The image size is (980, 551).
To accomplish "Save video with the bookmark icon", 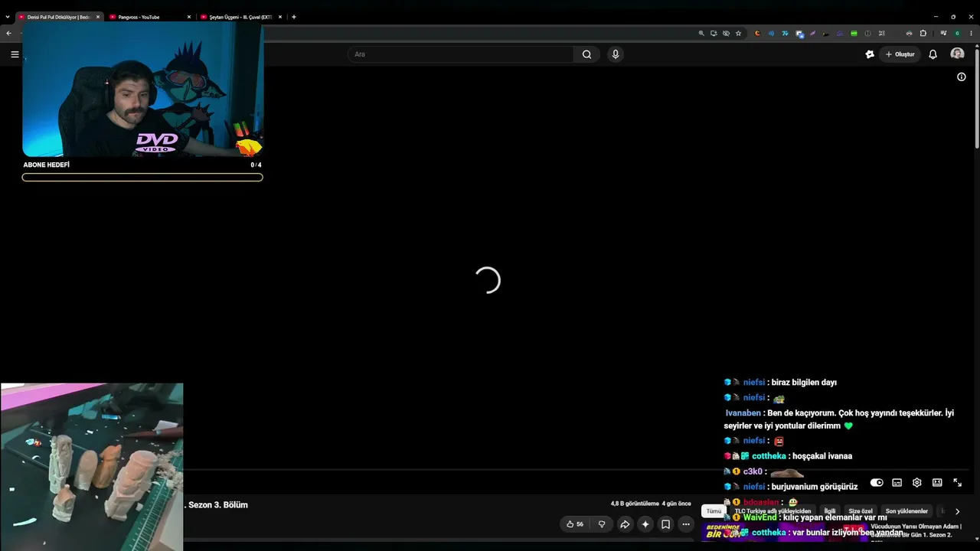I will pyautogui.click(x=666, y=524).
